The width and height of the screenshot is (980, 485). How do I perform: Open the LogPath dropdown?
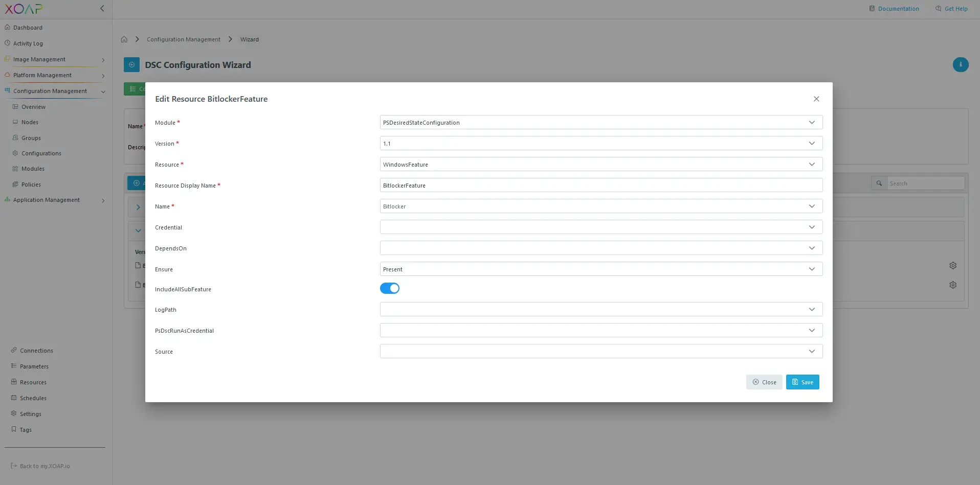click(601, 309)
